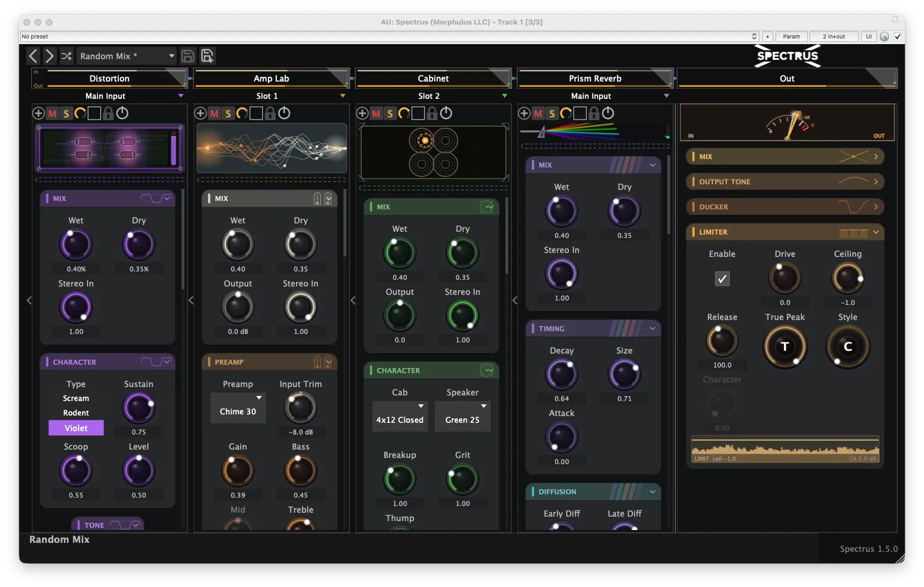Viewport: 924px width, 587px height.
Task: Go to next preset arrow
Action: pyautogui.click(x=50, y=56)
